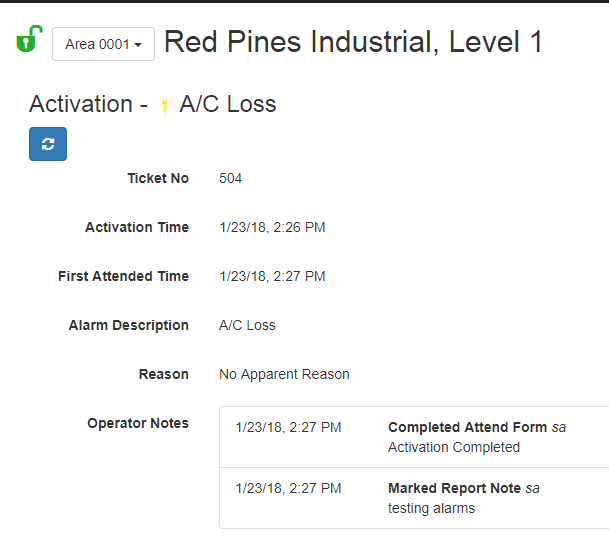This screenshot has height=539, width=609.
Task: Click the No Apparent Reason text
Action: (x=284, y=374)
